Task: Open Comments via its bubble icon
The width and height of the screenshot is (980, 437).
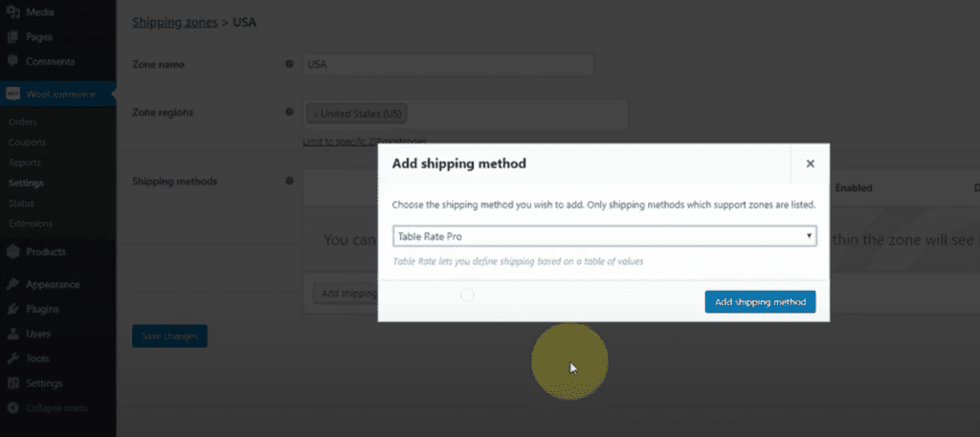Action: 12,61
